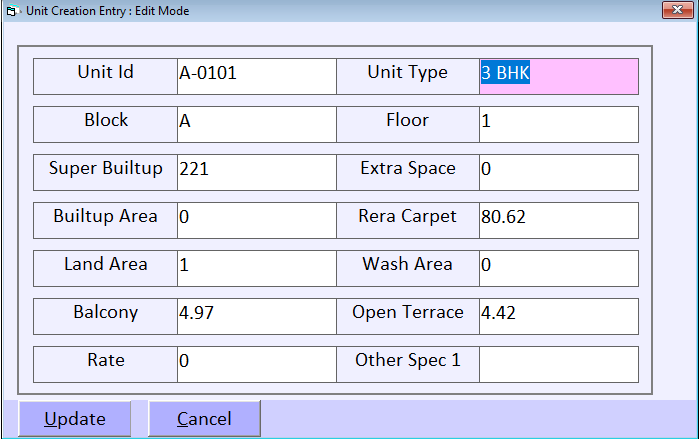
Task: Focus the Extra Space input field
Action: click(559, 172)
